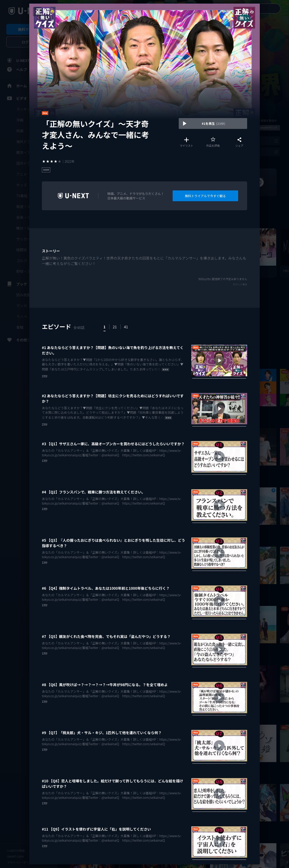Click the New badge above the title

45,113
